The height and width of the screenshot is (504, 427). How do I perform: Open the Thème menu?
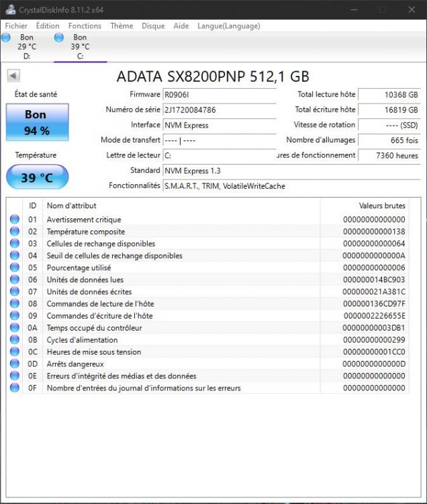[x=122, y=26]
